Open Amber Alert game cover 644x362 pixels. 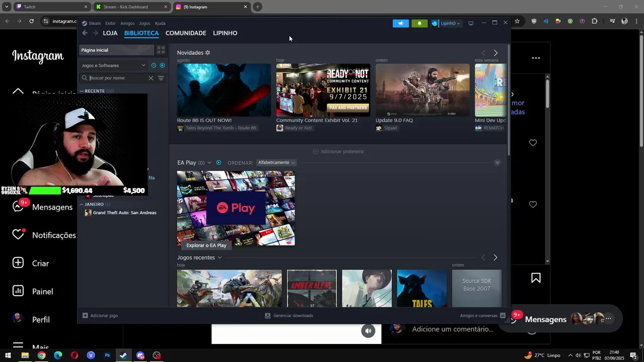312,288
